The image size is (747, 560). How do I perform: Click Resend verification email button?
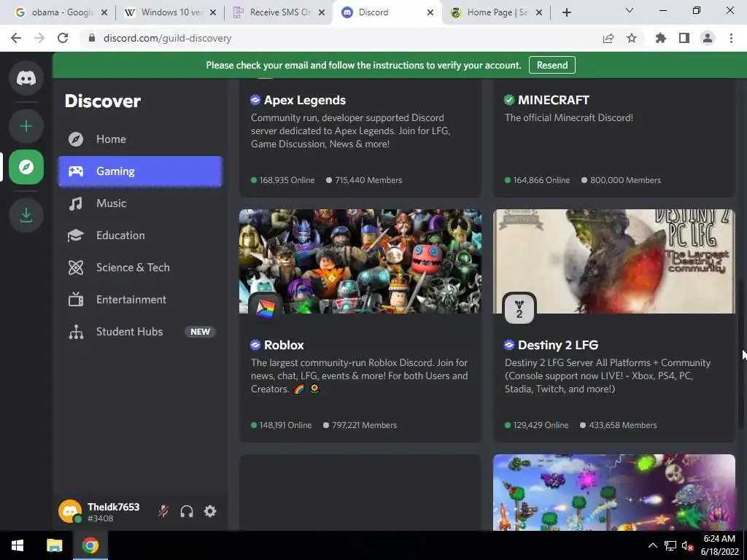(552, 65)
